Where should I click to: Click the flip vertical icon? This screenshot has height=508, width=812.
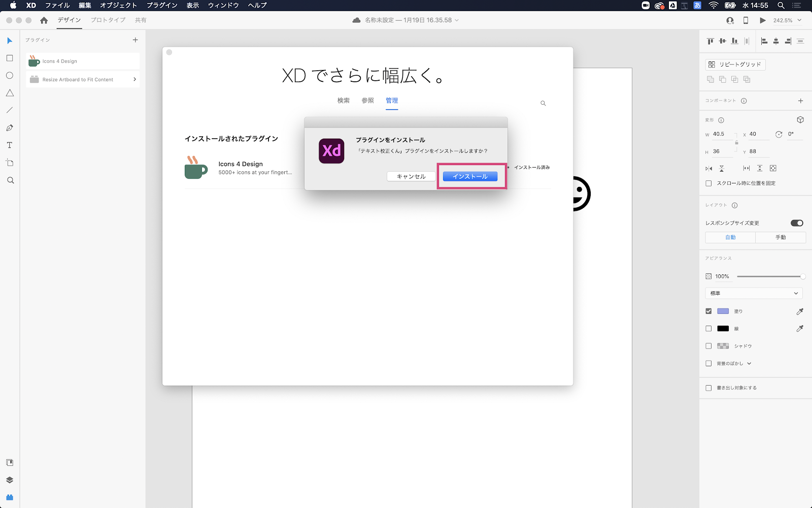tap(722, 169)
